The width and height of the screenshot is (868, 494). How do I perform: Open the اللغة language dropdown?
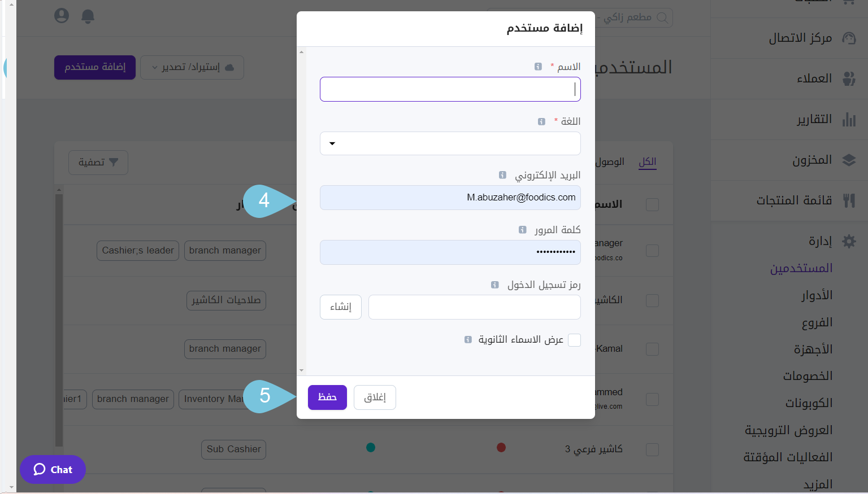click(x=450, y=143)
